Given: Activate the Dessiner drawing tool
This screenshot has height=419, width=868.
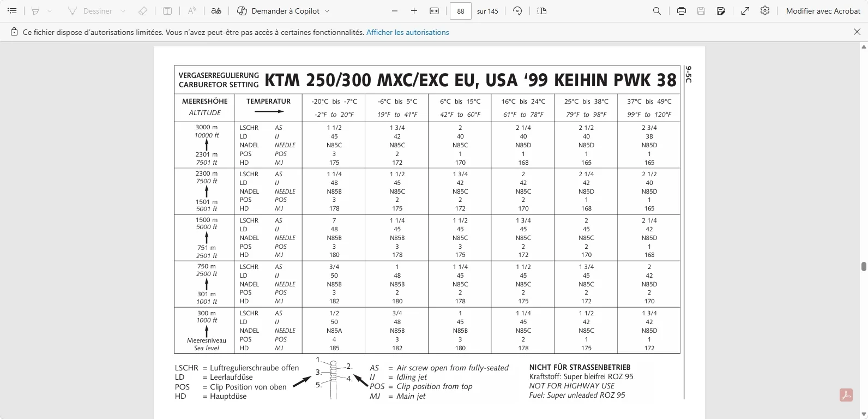Looking at the screenshot, I should point(90,11).
